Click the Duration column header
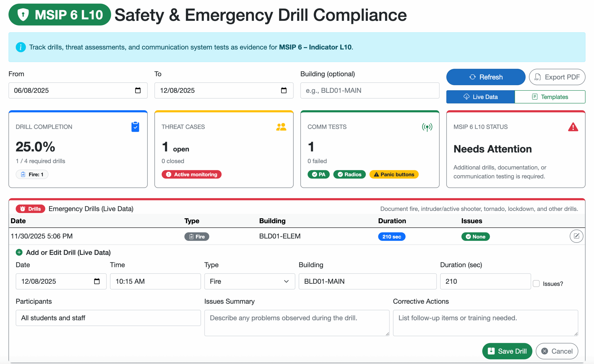This screenshot has width=594, height=364. click(x=392, y=221)
